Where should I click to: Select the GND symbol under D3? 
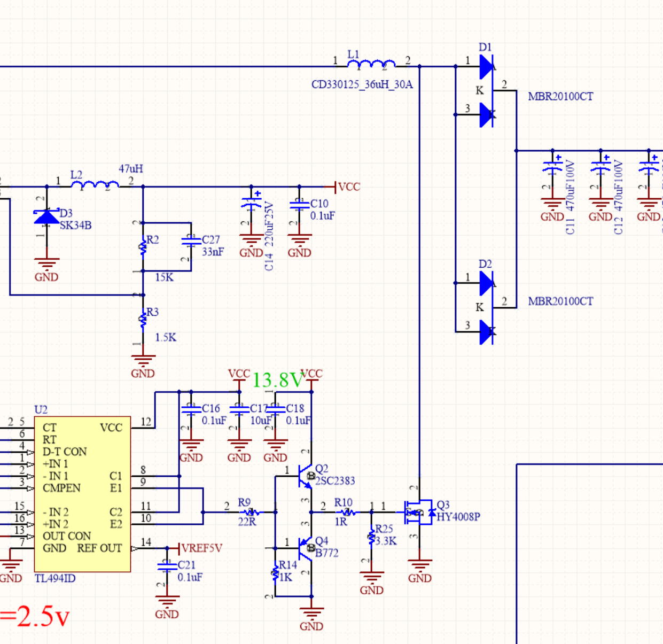tap(46, 270)
